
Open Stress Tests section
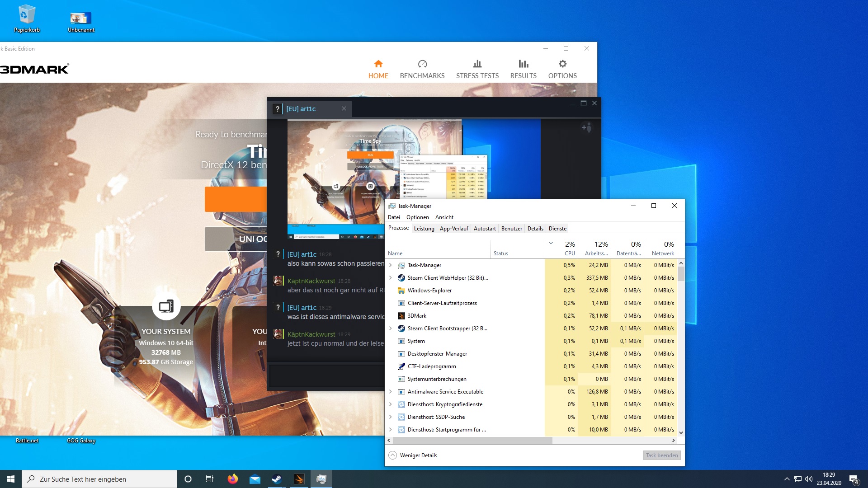point(477,69)
